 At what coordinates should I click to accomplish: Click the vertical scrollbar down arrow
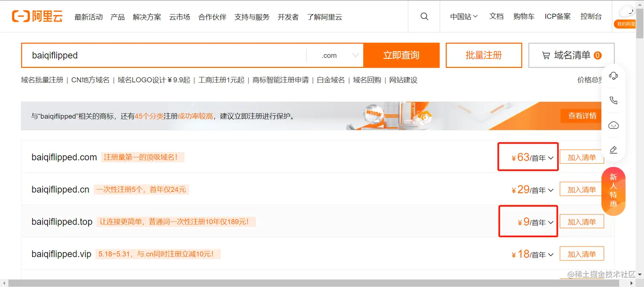(640, 275)
